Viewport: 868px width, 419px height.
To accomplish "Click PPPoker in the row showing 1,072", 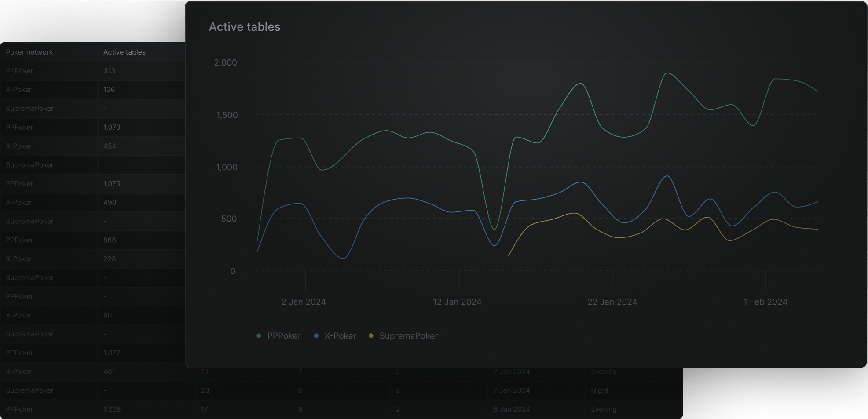I will (x=19, y=353).
